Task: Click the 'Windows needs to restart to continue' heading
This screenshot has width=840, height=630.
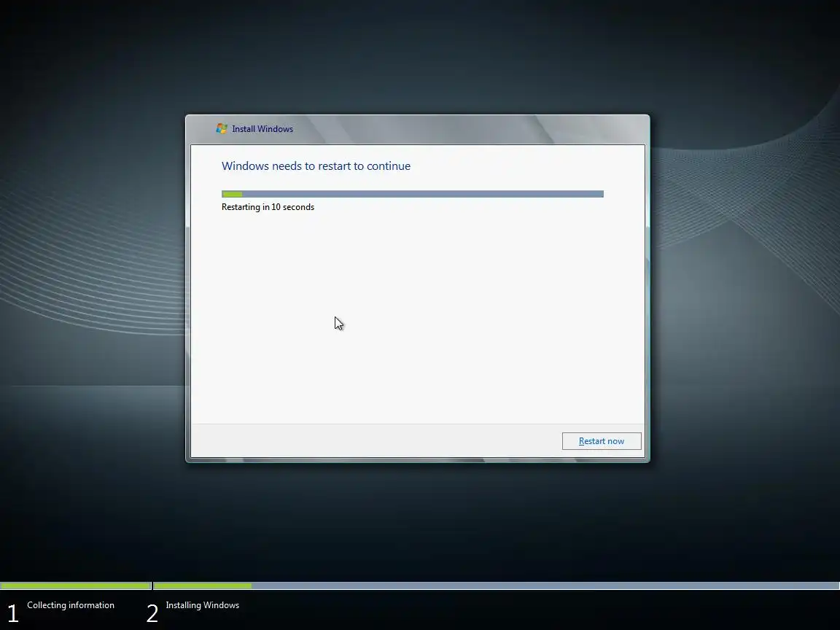Action: pyautogui.click(x=316, y=166)
